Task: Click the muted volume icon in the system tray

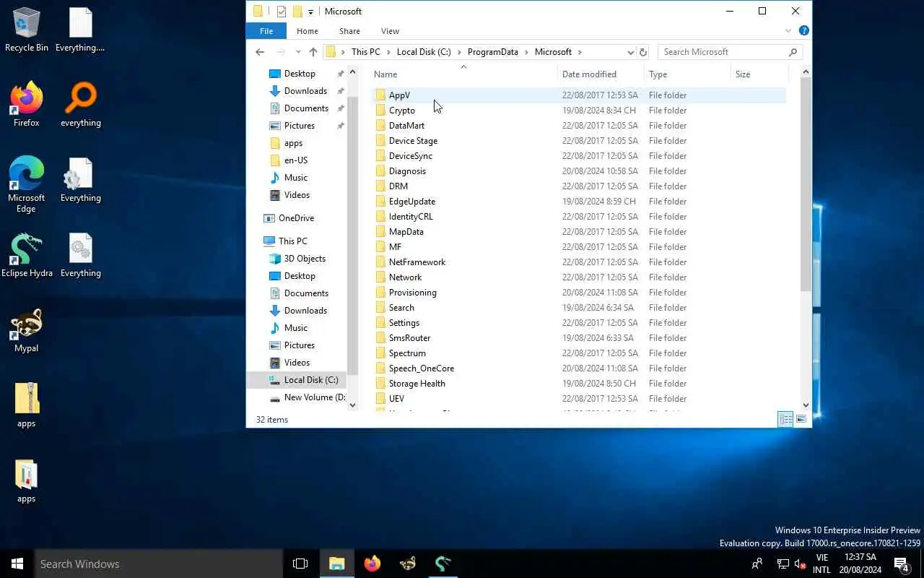Action: pos(800,564)
